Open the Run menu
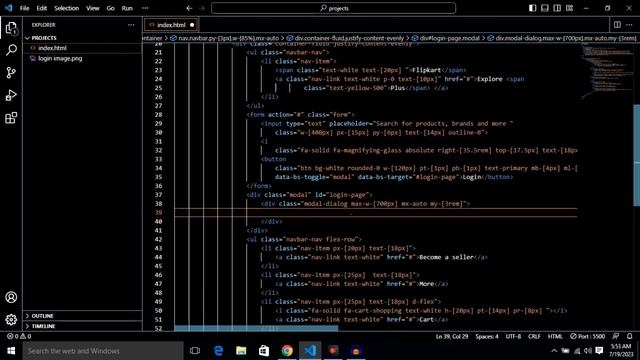Screen dimensions: 640x360 pyautogui.click(x=127, y=8)
